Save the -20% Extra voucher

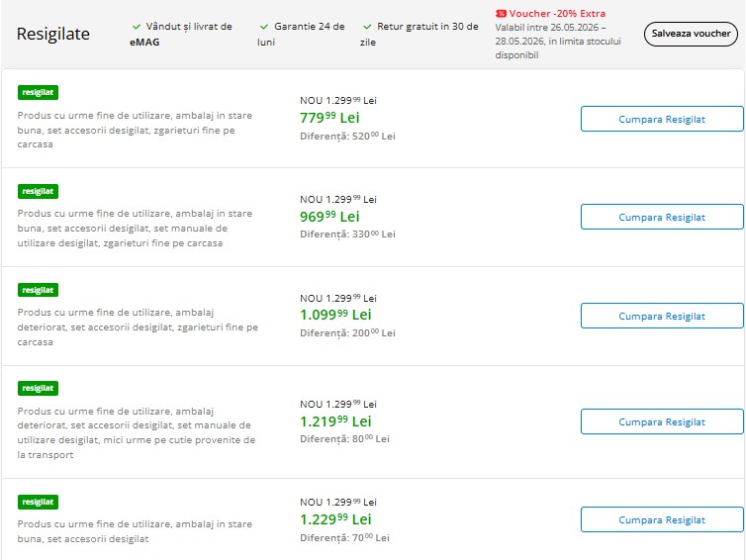pos(691,34)
